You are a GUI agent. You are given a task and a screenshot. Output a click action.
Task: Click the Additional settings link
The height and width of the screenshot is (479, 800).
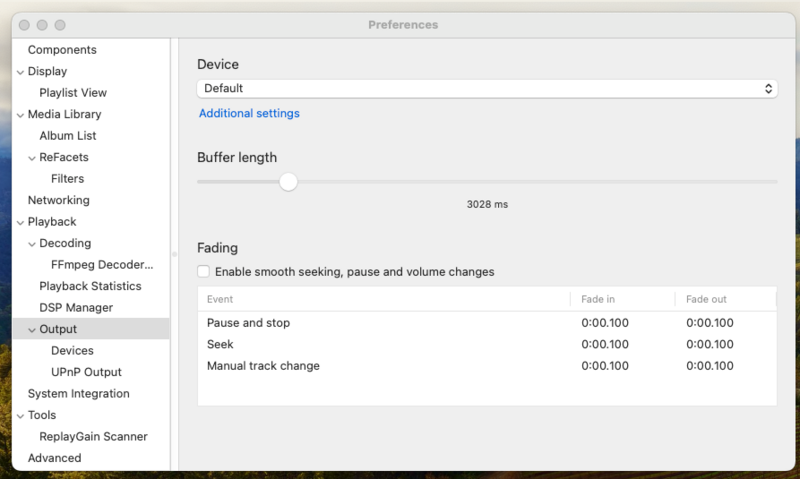click(249, 114)
